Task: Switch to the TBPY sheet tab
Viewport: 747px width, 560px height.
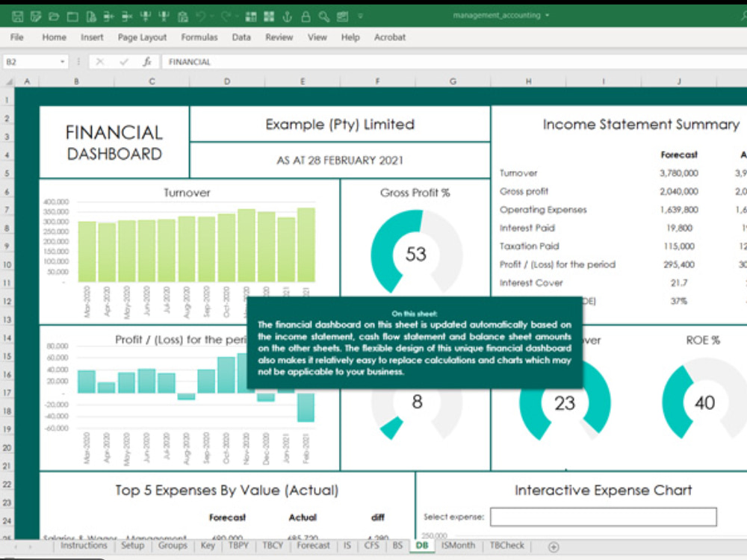Action: tap(238, 546)
